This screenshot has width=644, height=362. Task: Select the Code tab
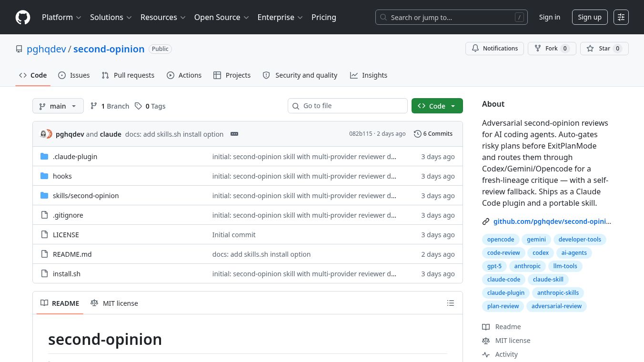pos(33,75)
